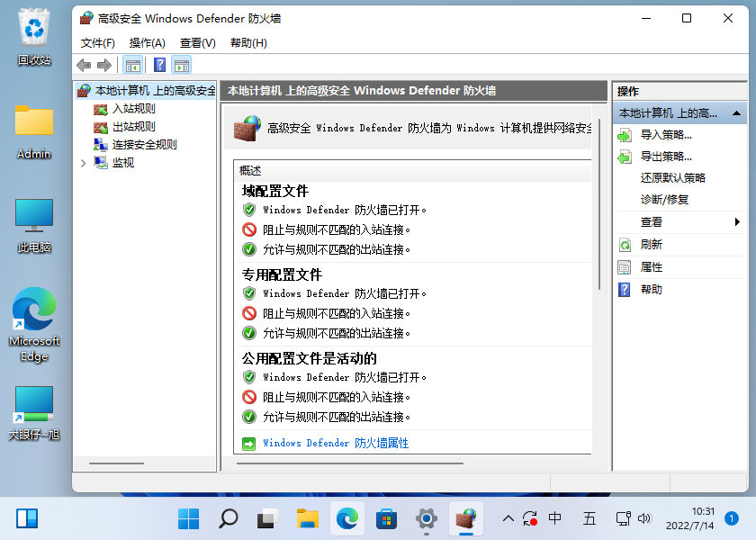Image resolution: width=756 pixels, height=540 pixels.
Task: Open the 操作(A) menu
Action: pos(148,42)
